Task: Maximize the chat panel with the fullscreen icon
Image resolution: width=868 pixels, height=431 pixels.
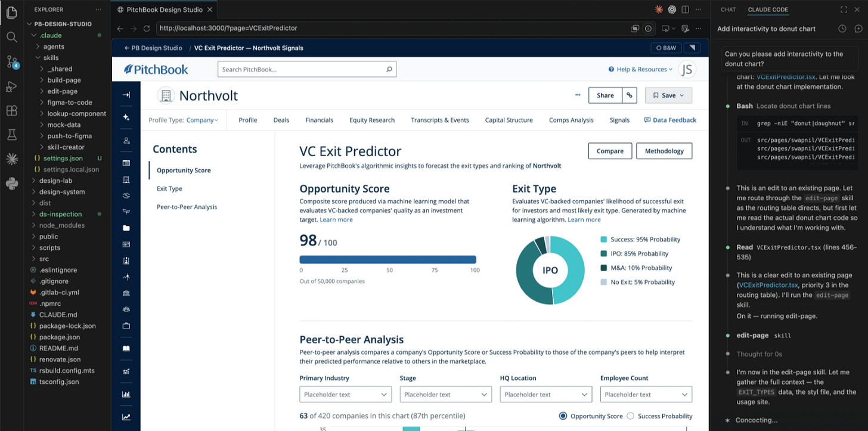Action: click(x=844, y=10)
